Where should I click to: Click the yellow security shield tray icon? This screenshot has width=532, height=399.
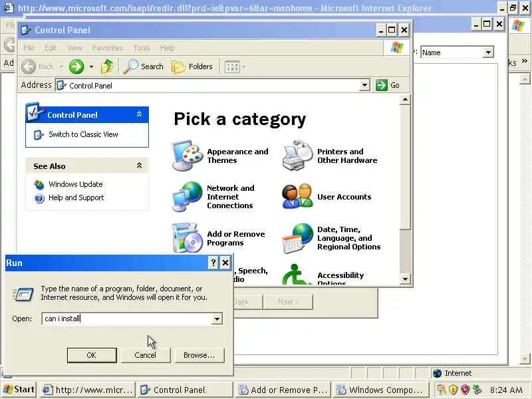453,390
